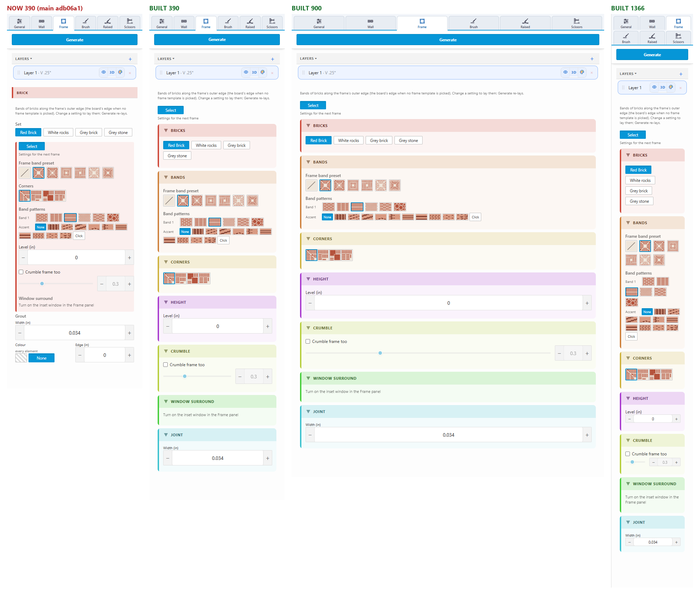This screenshot has height=589, width=700.
Task: Add new layer plus icon in BUILT 900
Action: (x=592, y=59)
